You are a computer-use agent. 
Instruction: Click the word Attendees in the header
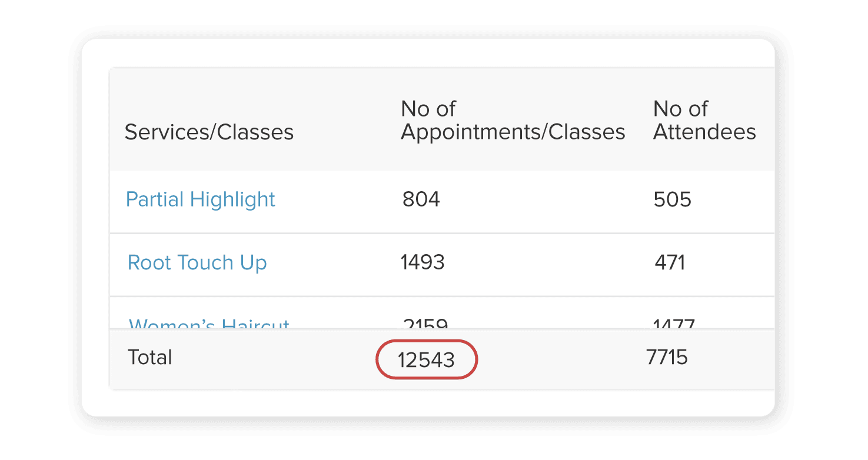coord(704,132)
